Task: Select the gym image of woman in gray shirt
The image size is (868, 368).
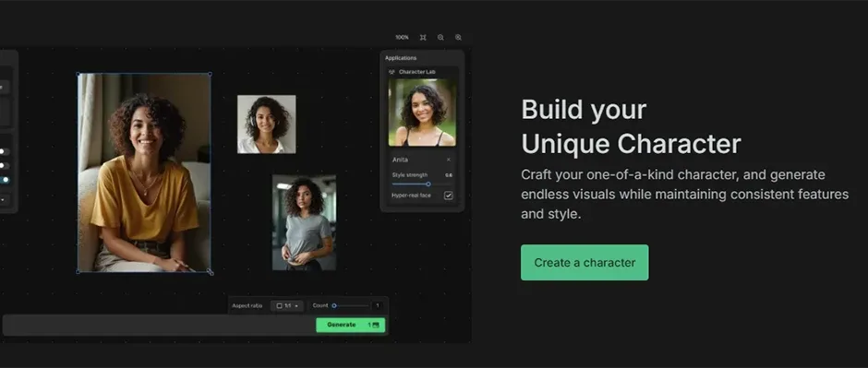Action: (x=304, y=222)
